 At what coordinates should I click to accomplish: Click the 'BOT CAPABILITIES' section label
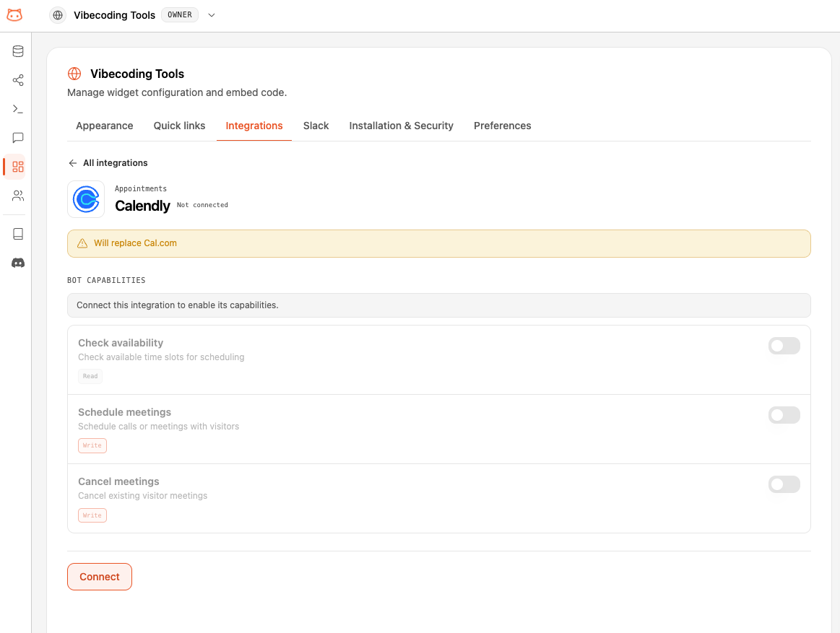(x=106, y=280)
